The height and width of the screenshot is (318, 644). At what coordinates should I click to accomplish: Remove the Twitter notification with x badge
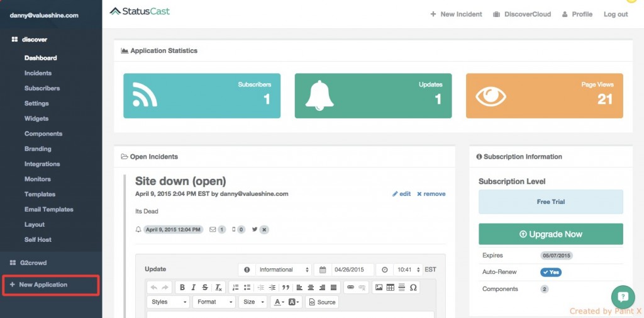click(264, 230)
